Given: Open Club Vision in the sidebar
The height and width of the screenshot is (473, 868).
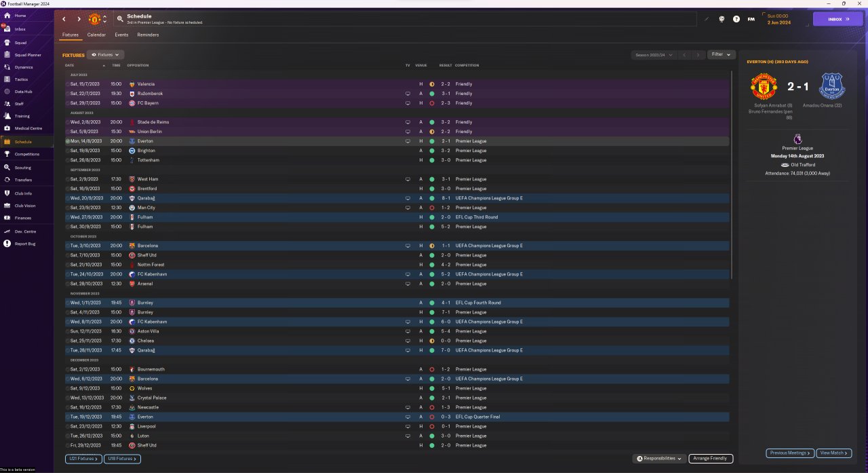Looking at the screenshot, I should [7, 206].
